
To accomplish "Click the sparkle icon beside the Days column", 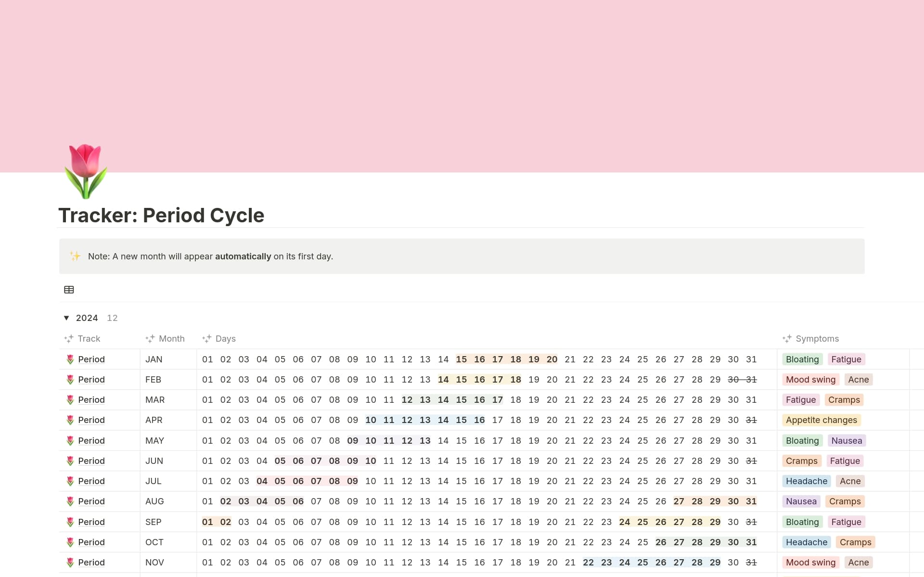I will click(207, 338).
